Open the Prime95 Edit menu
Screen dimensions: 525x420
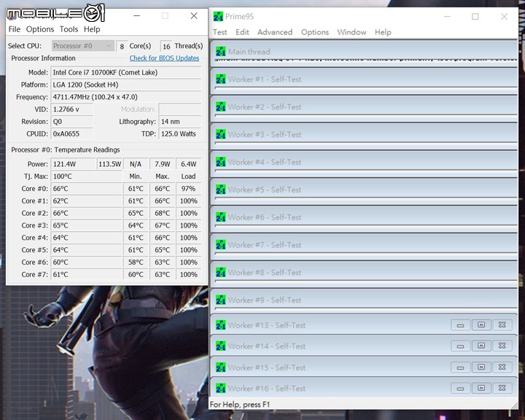(242, 32)
